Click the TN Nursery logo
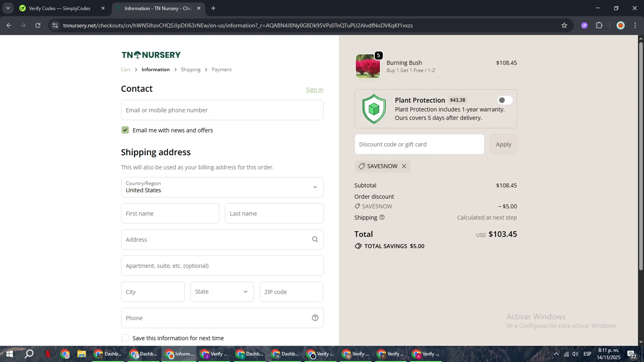644x362 pixels. tap(151, 55)
